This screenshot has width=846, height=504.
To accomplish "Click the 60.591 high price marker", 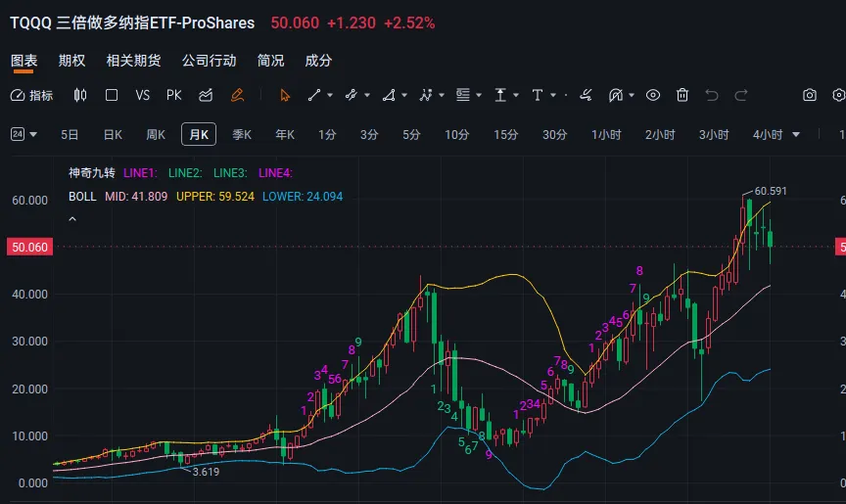I will pos(770,191).
